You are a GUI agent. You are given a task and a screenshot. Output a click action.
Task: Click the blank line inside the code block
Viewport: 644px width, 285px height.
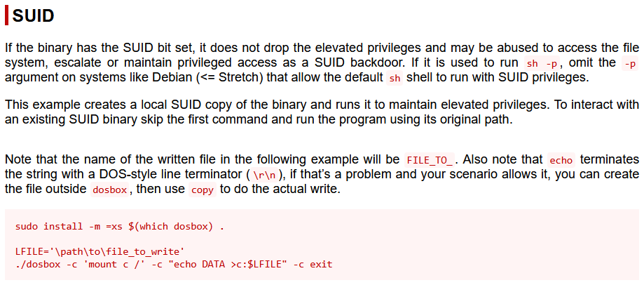click(x=322, y=239)
